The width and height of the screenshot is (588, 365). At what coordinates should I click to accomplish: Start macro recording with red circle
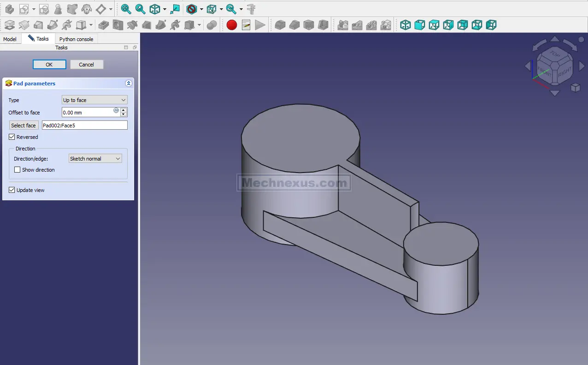[x=232, y=25]
